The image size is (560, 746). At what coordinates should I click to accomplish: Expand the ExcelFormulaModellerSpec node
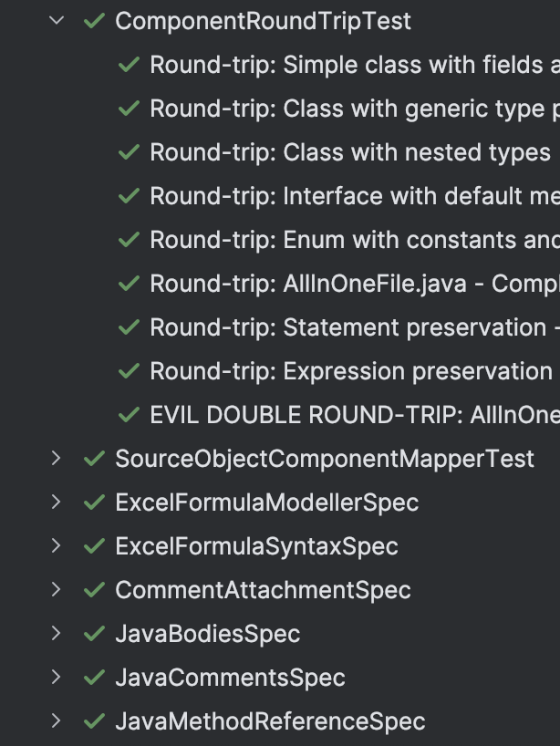coord(57,503)
